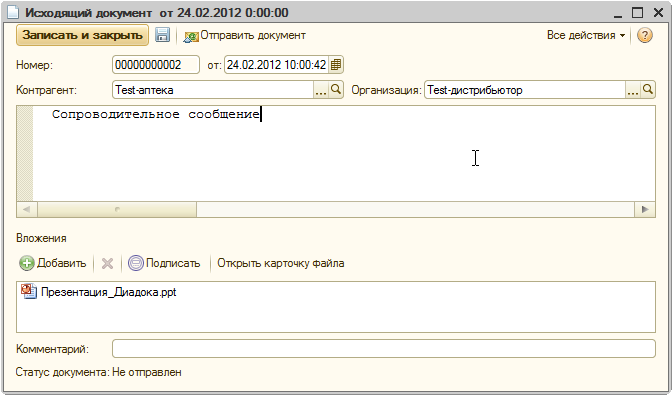Screen dimensions: 672x395
Task: Click the floppy disk save icon
Action: [162, 35]
